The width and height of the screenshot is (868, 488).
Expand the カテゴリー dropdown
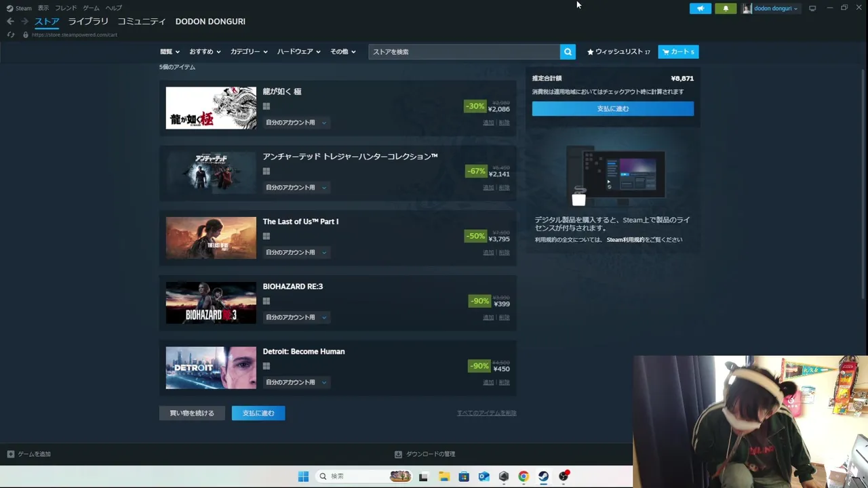[x=249, y=52]
